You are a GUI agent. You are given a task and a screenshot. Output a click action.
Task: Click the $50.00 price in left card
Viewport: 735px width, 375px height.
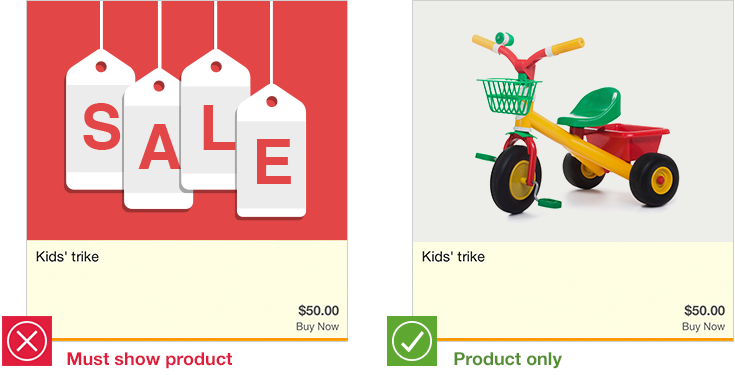(318, 311)
